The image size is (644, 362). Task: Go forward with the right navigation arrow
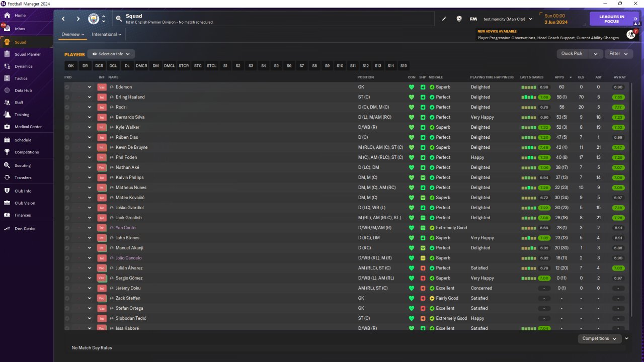[78, 19]
